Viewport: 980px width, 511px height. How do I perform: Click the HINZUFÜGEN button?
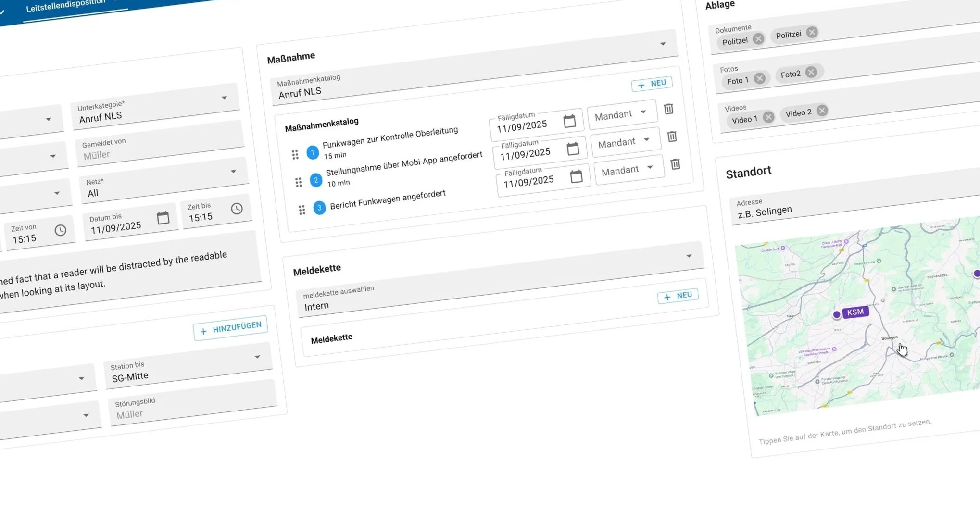click(x=230, y=328)
